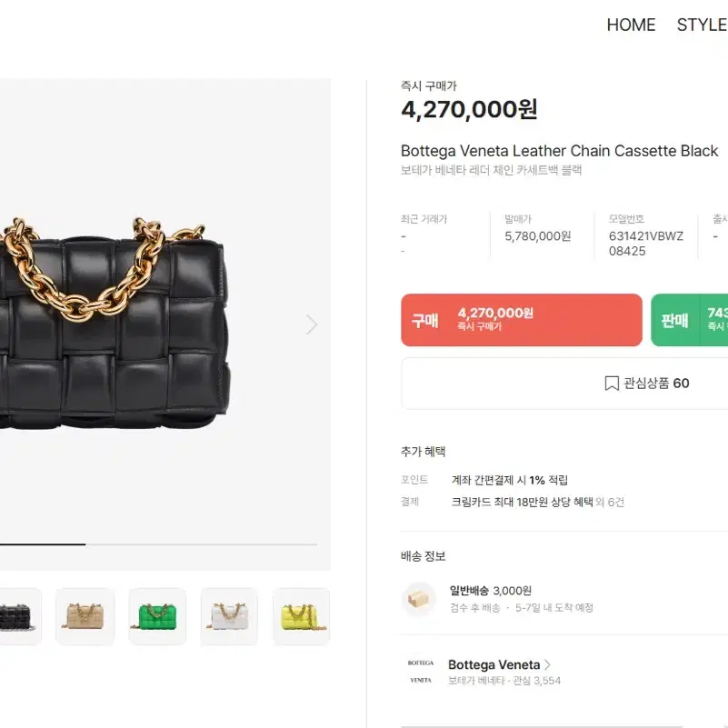
Task: Expand the Bottega Veneta chevron arrow
Action: 547,665
